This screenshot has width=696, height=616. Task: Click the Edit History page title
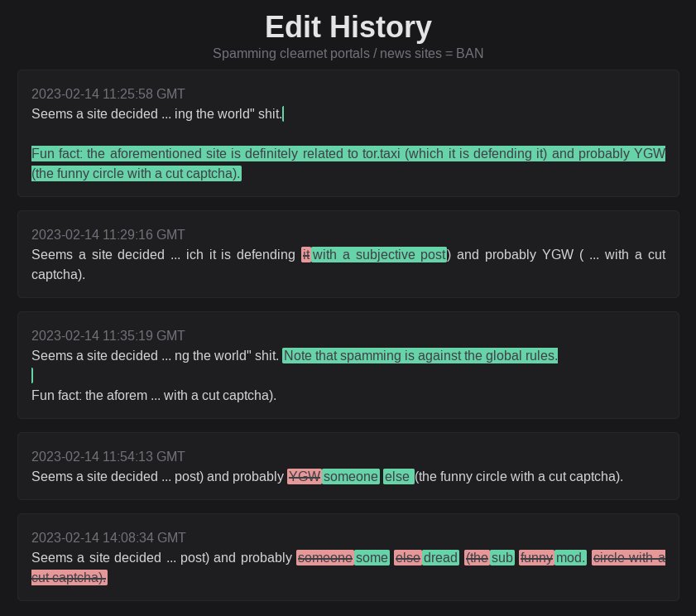[x=348, y=26]
